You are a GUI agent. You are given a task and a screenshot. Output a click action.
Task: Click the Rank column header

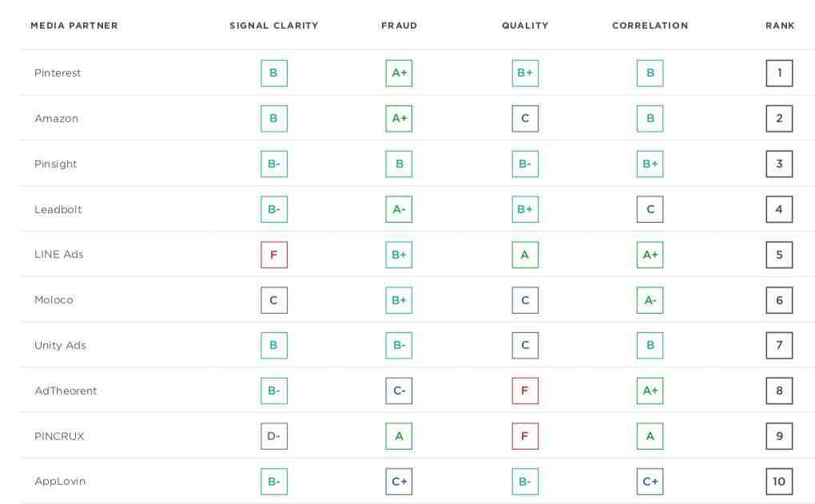coord(780,26)
